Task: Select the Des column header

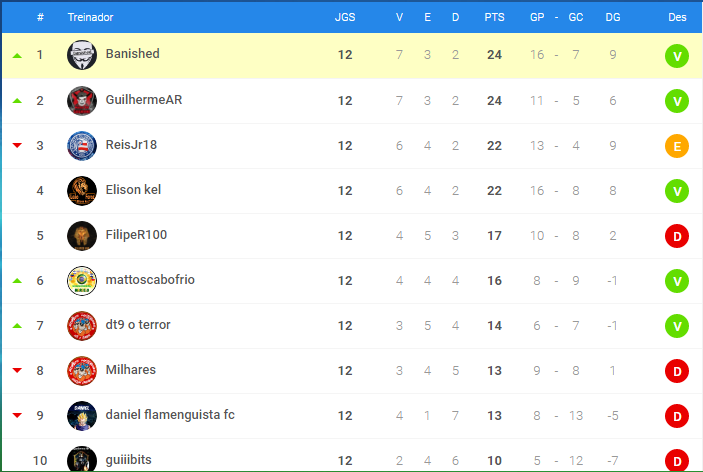Action: pos(677,17)
